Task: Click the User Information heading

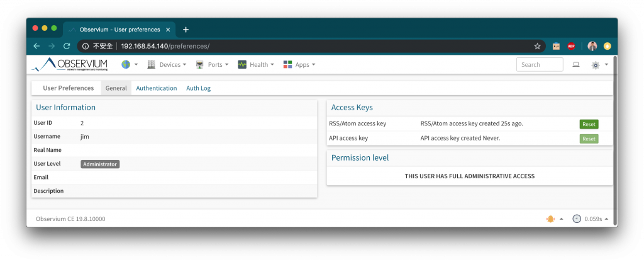Action: (65, 107)
